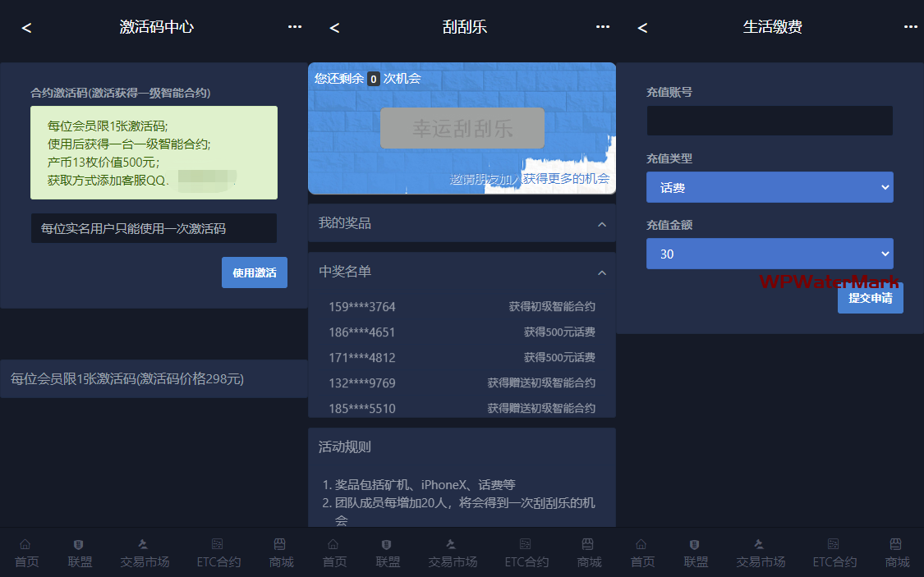Submit with the 提交申请 button
This screenshot has width=924, height=577.
[870, 298]
